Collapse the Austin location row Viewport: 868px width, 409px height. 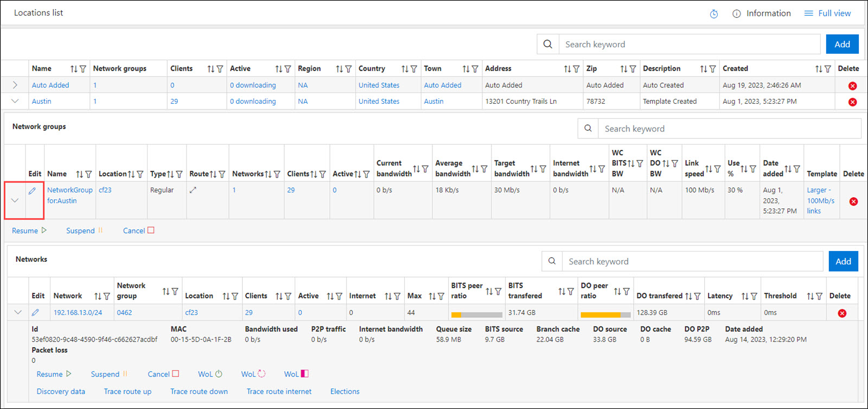coord(15,101)
